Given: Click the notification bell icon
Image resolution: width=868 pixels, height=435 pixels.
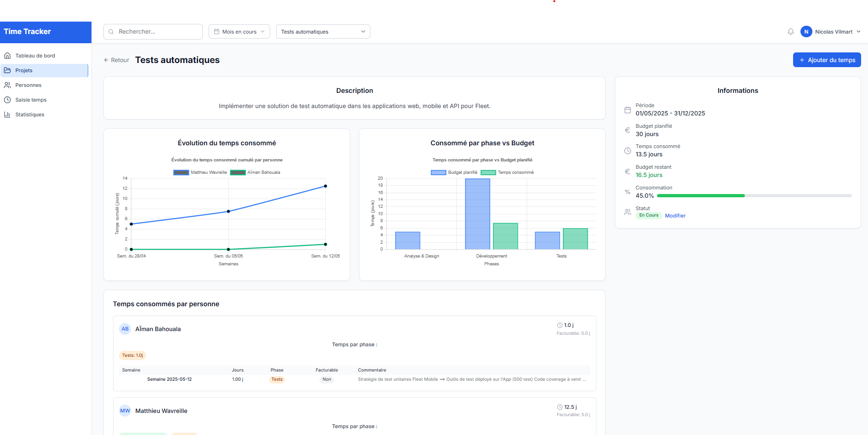Looking at the screenshot, I should [x=790, y=31].
